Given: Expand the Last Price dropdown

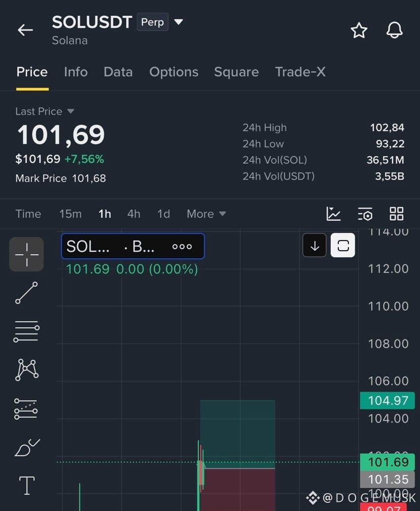Looking at the screenshot, I should pyautogui.click(x=45, y=112).
